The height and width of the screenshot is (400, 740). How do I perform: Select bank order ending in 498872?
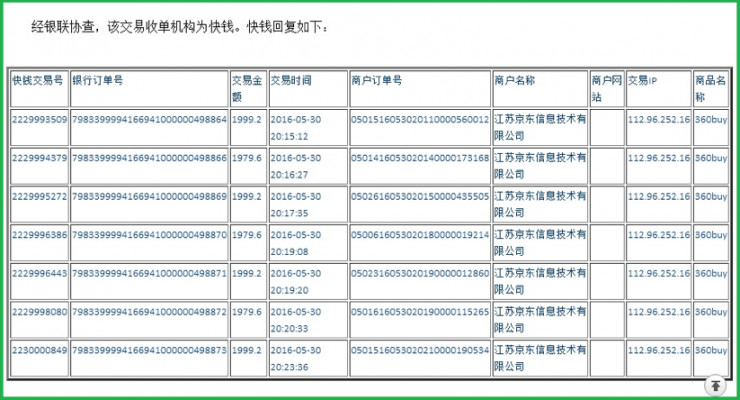[x=149, y=312]
